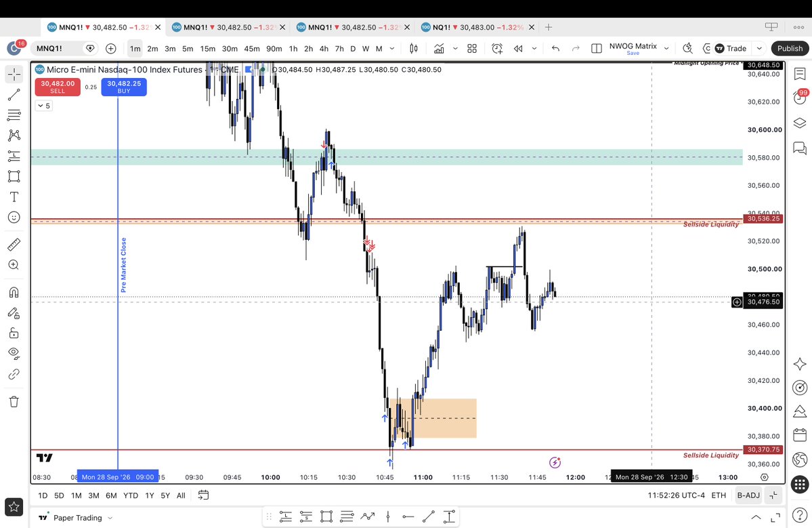Open the layout setup split icon
This screenshot has height=528, width=812.
(597, 48)
